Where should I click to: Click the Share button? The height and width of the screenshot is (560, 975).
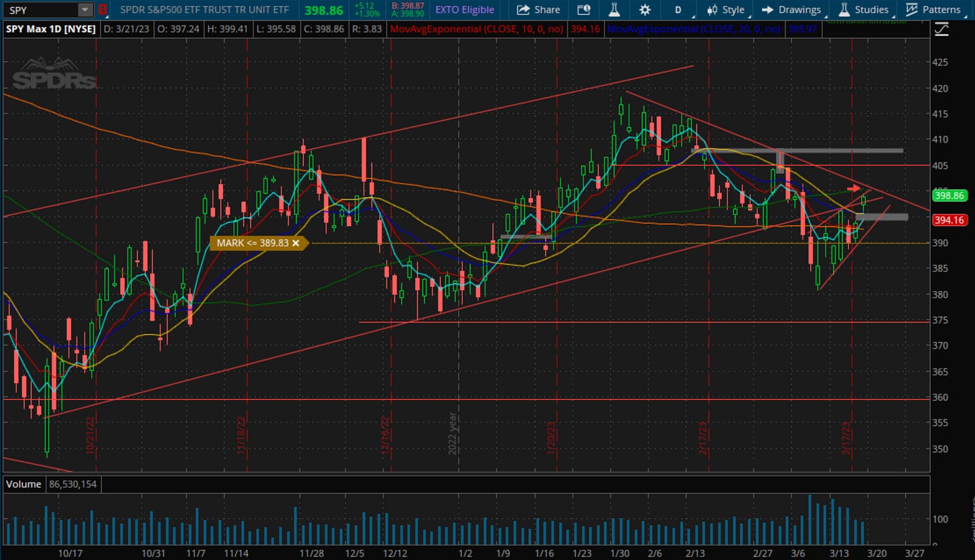pos(538,9)
